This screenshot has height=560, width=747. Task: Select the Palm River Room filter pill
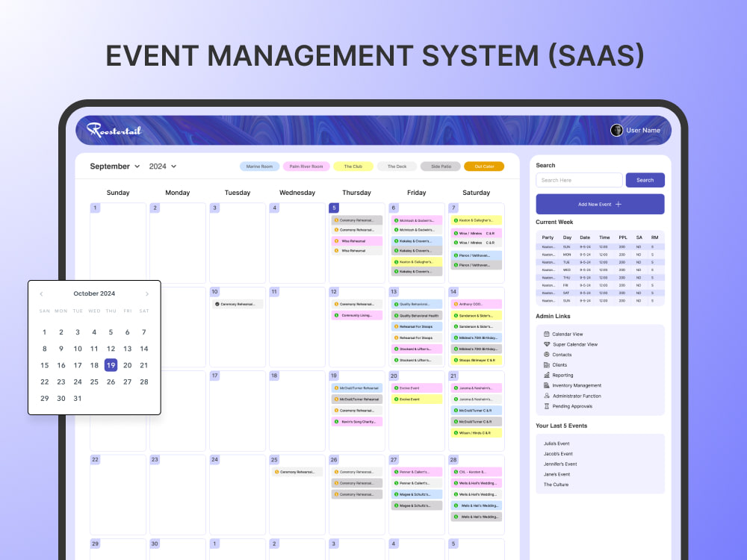coord(306,167)
